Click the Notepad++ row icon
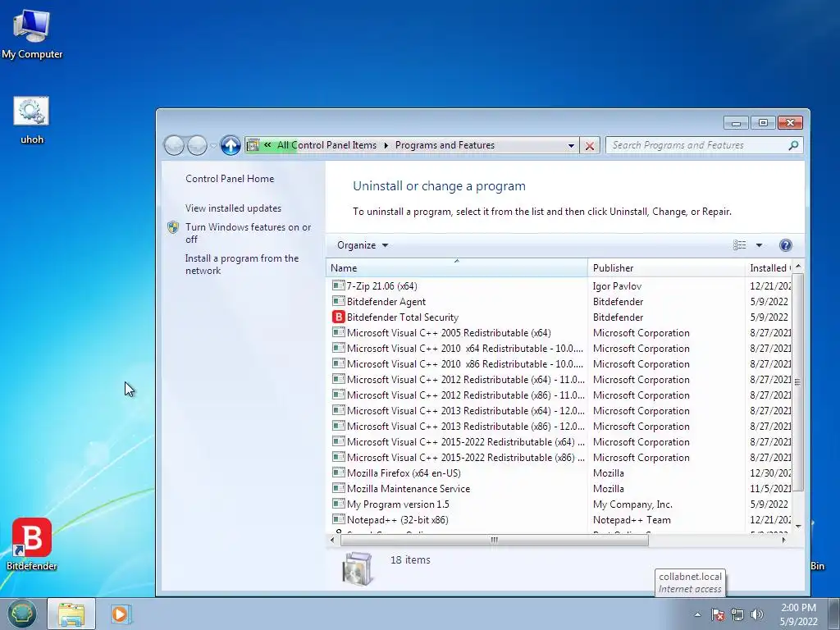Screen dimensions: 840x630 coord(338,519)
